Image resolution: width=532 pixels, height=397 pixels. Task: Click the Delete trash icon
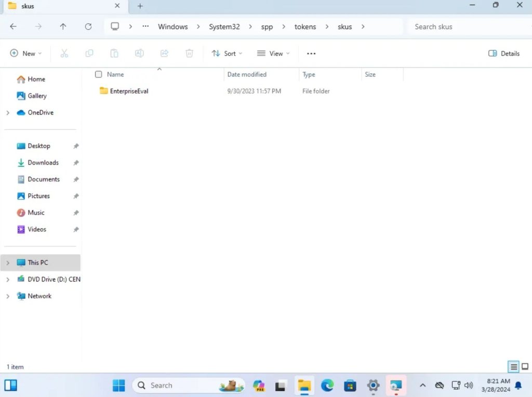189,54
